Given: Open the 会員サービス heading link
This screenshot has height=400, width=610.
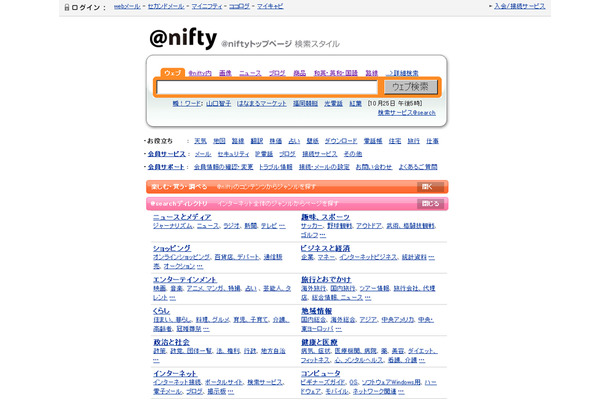Looking at the screenshot, I should coord(167,154).
